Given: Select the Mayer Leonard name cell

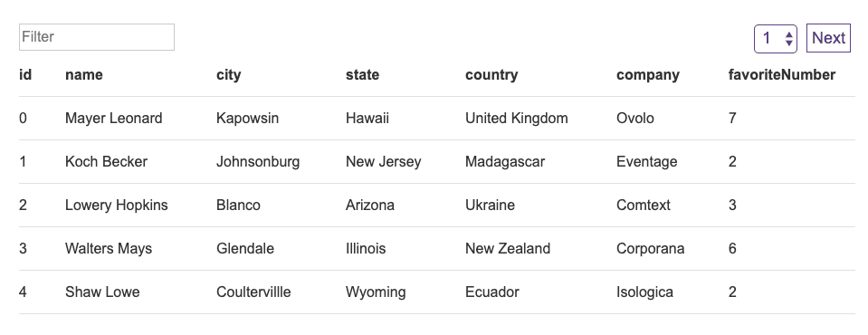Looking at the screenshot, I should click(113, 118).
